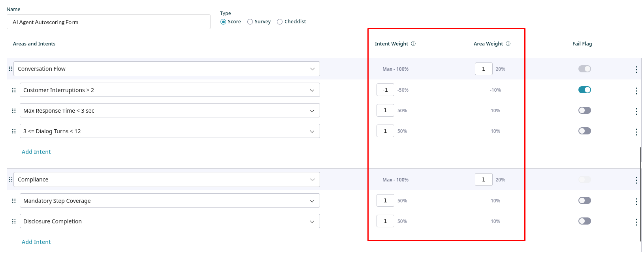Click the Intent Weight info icon
The image size is (644, 255).
pyautogui.click(x=413, y=44)
